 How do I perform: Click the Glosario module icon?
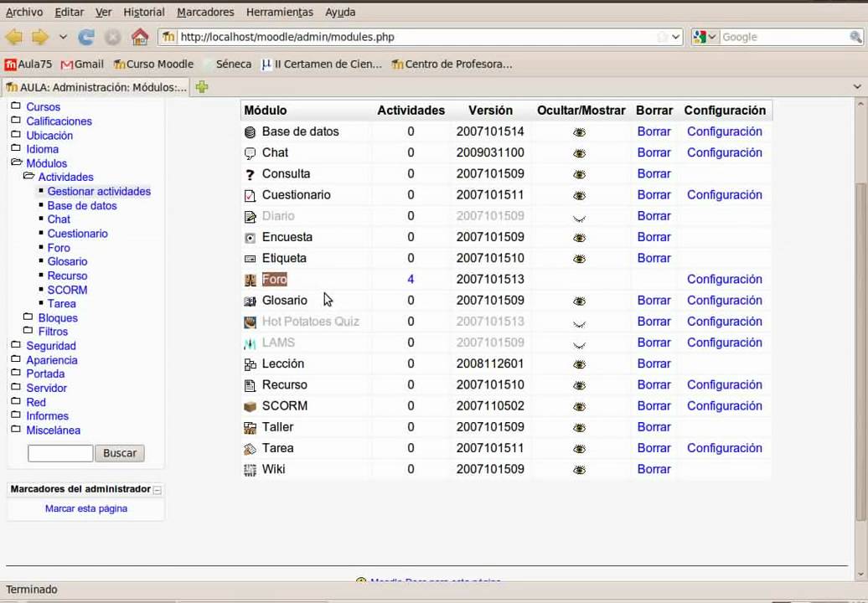pos(251,301)
